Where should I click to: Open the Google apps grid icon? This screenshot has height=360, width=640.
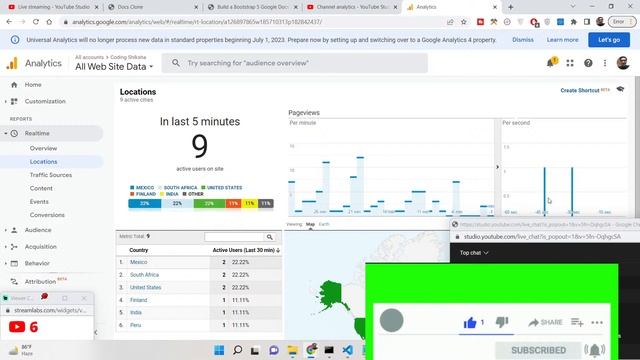click(570, 63)
